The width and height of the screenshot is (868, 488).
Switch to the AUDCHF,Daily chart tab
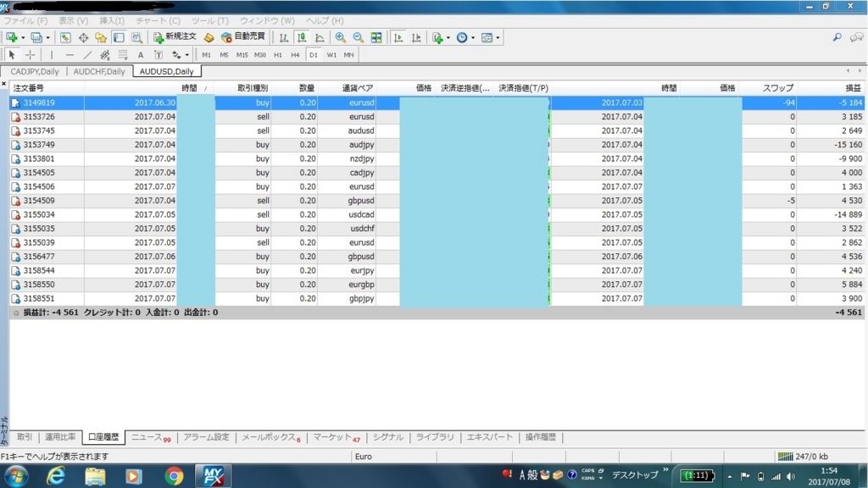point(100,71)
